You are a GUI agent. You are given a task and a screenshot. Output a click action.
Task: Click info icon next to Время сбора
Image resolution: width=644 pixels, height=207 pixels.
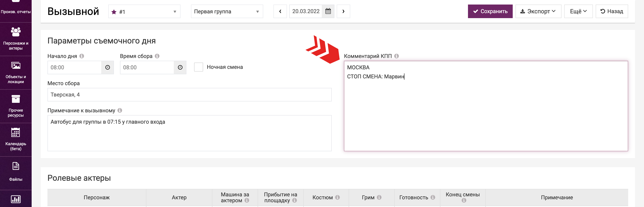coord(157,56)
